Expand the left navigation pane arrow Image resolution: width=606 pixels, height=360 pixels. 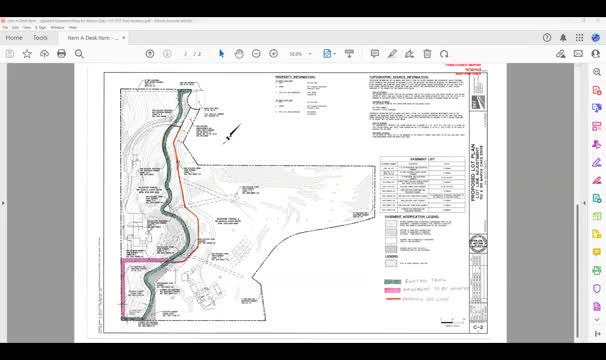tap(3, 203)
